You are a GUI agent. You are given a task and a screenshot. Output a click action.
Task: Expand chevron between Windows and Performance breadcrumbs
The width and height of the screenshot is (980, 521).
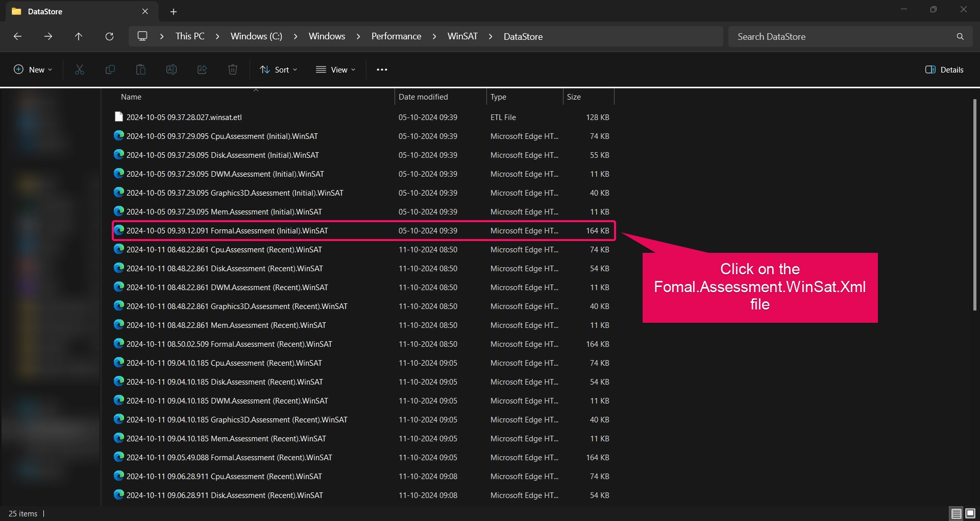358,36
